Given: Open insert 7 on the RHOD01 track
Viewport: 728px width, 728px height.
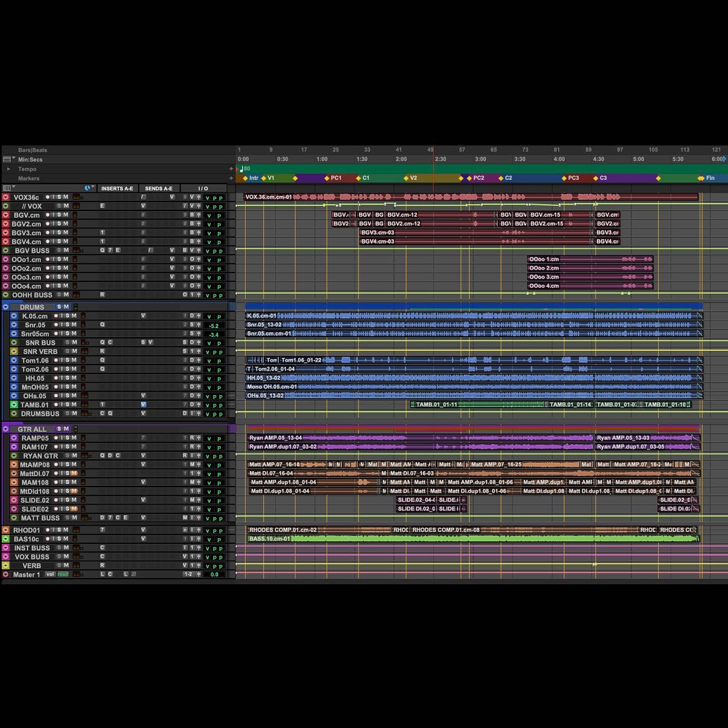Looking at the screenshot, I should pos(102,530).
